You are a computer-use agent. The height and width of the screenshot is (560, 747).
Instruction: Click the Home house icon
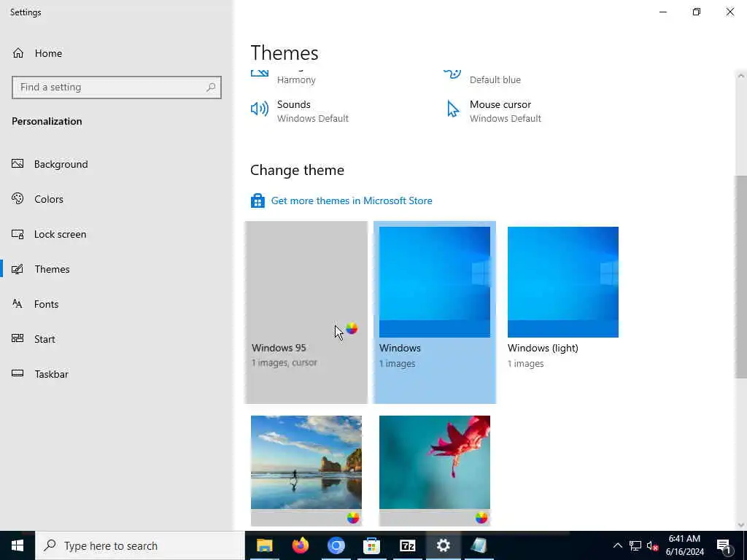click(x=18, y=52)
